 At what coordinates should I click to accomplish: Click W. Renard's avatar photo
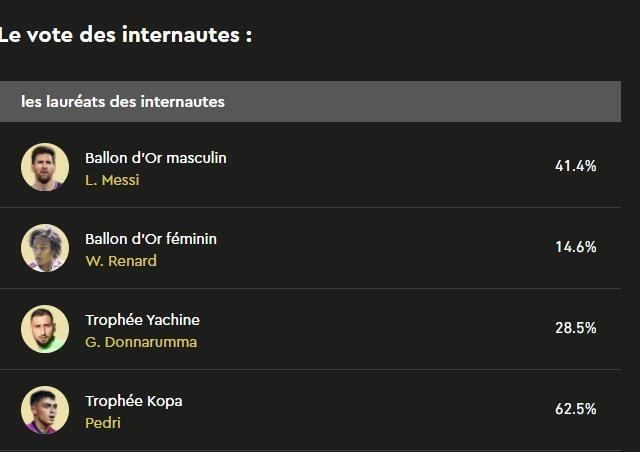coord(45,248)
